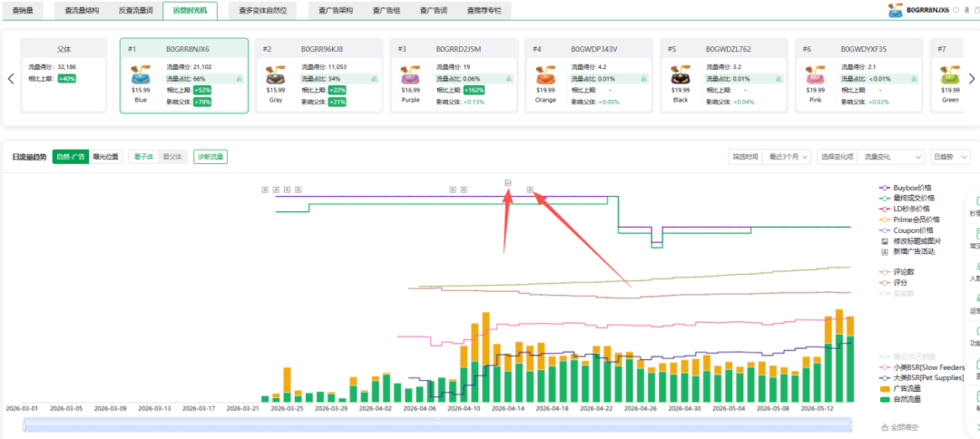This screenshot has width=980, height=439.
Task: Click the timeline range slider bar
Action: (x=437, y=426)
